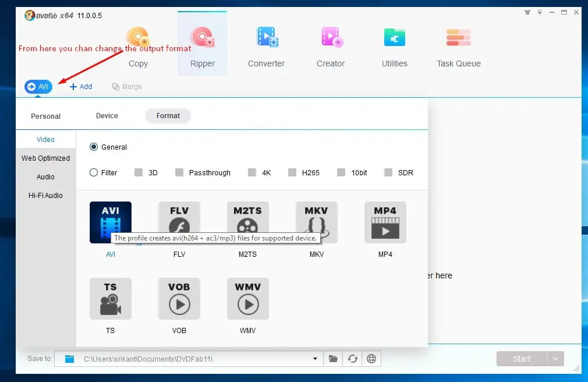Browse for output folder icon
588x382 pixels.
coord(333,359)
